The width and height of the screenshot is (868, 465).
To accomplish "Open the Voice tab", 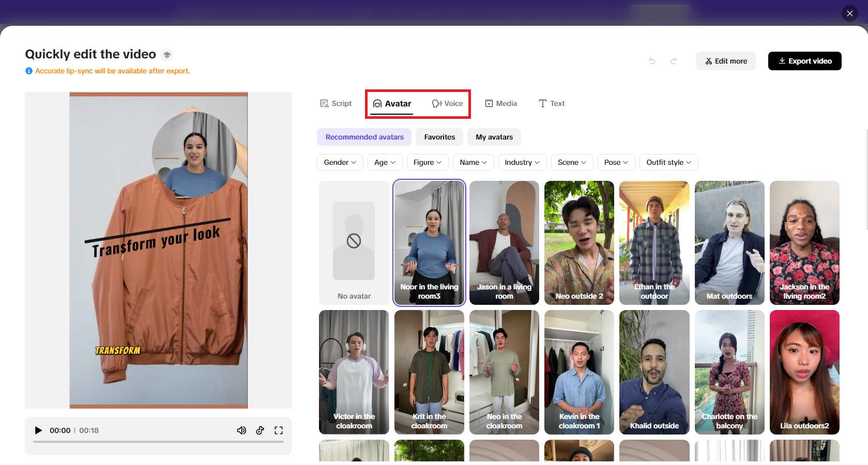I will (448, 103).
